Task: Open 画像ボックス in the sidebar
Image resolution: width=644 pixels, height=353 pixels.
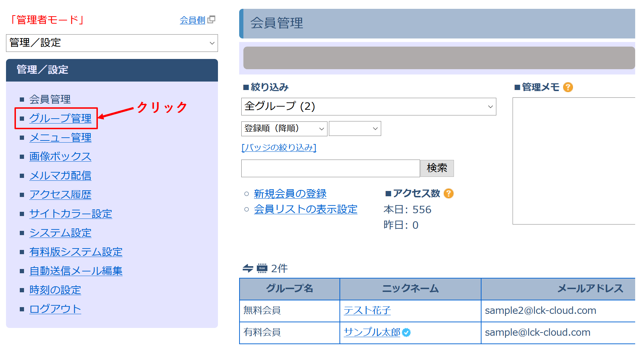Action: click(60, 156)
